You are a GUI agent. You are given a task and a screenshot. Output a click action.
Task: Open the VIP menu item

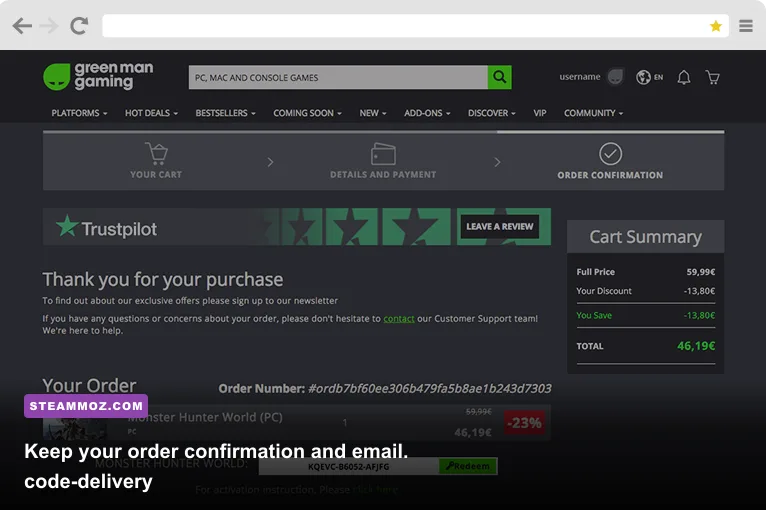pos(540,113)
